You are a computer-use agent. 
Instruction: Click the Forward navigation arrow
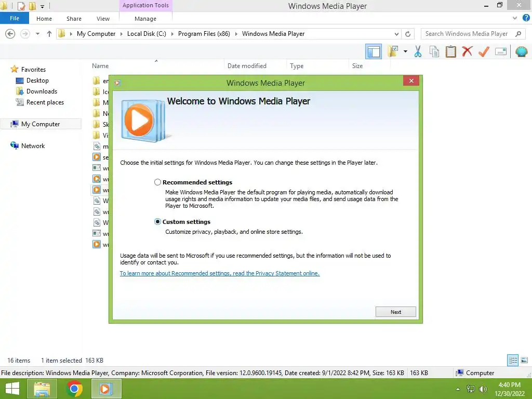point(25,34)
